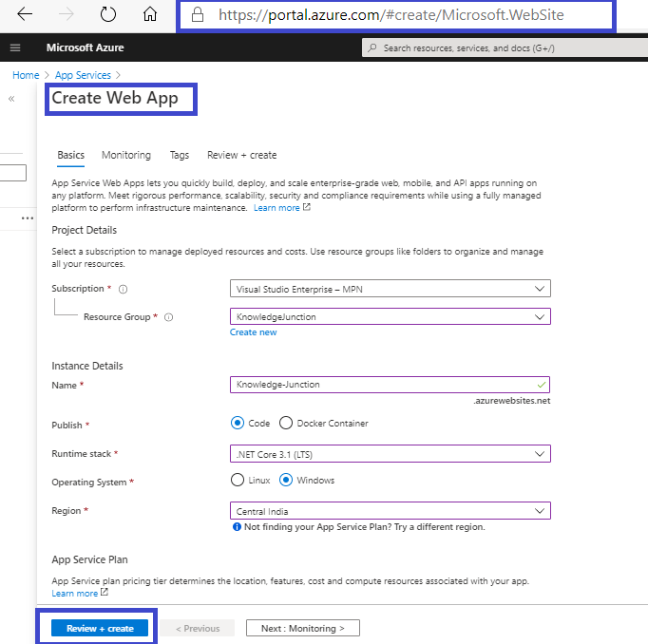The image size is (648, 644).
Task: Show info tooltip for Subscription
Action: point(124,289)
